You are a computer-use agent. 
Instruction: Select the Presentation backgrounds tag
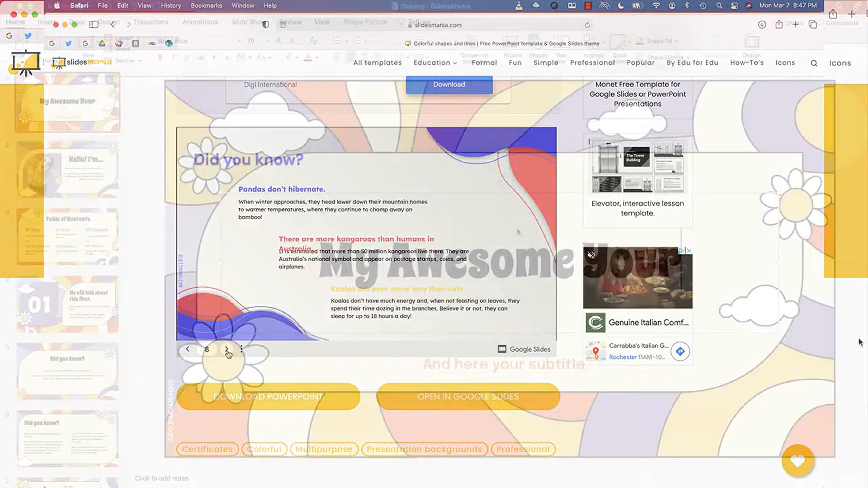(424, 449)
